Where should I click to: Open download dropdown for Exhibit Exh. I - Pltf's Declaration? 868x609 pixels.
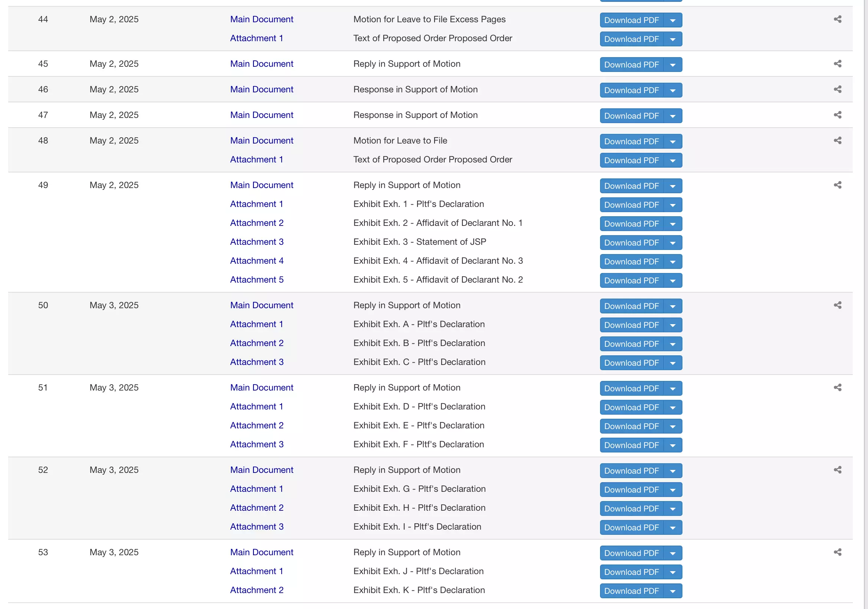click(x=672, y=528)
